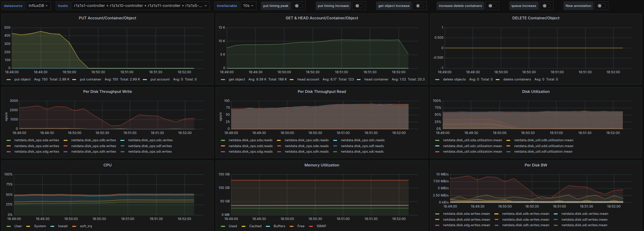Open PUT Account/Container/Object panel title menu
644x231 pixels.
108,18
